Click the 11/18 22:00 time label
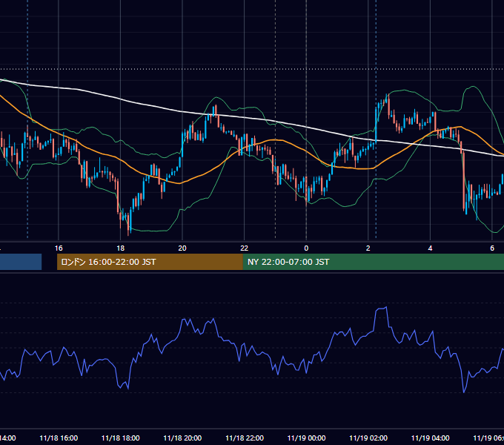This screenshot has height=445, width=504. 245,438
